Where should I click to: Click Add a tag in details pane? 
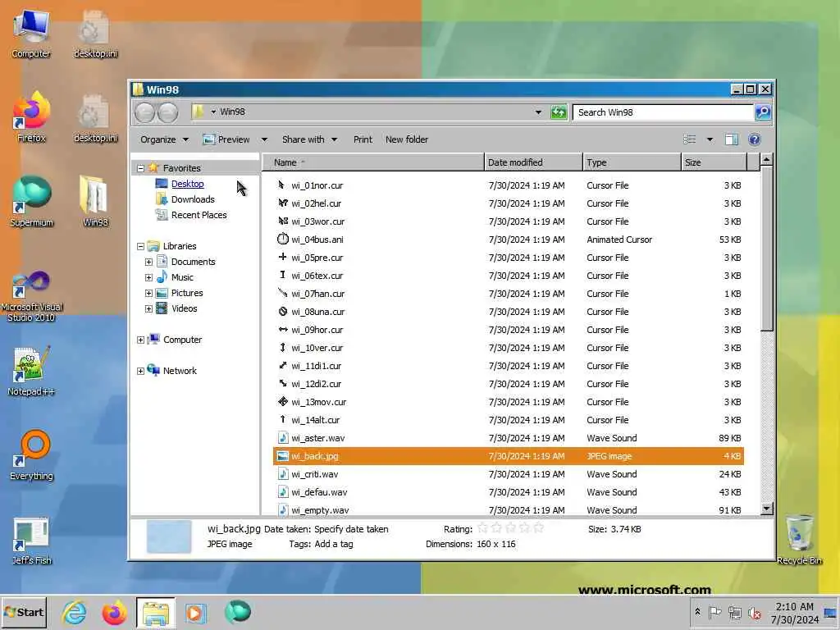[x=334, y=544]
